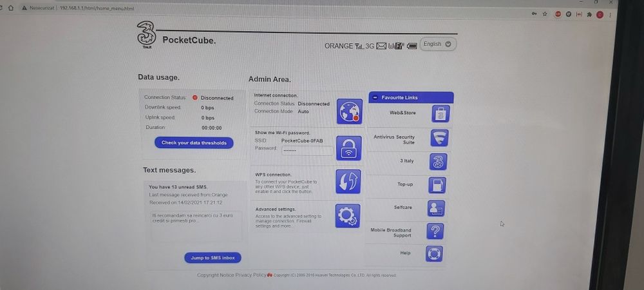Open the Web&Store shopping bag icon
644x290 pixels.
(x=440, y=113)
